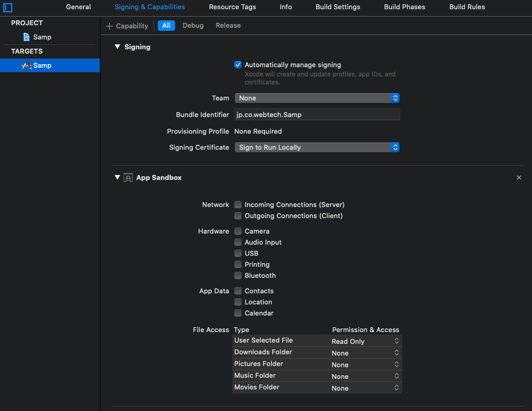Click the Pictures Folder row label
The height and width of the screenshot is (411, 532).
pyautogui.click(x=258, y=364)
